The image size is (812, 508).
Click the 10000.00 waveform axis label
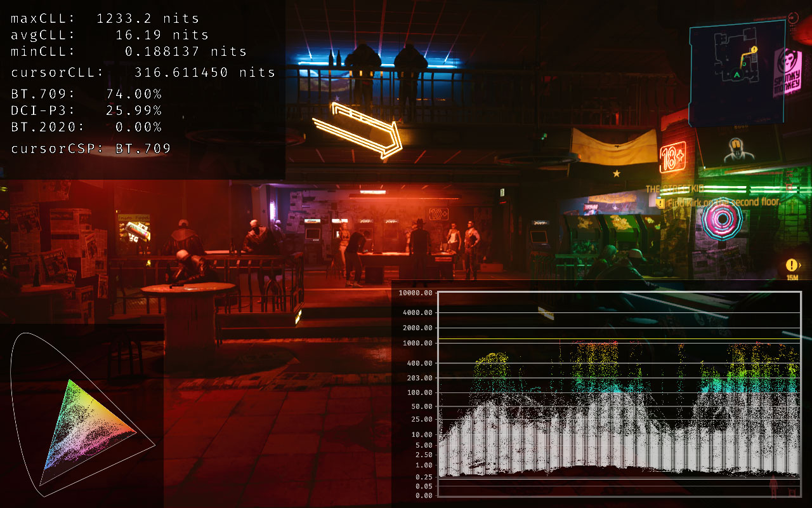[x=416, y=293]
